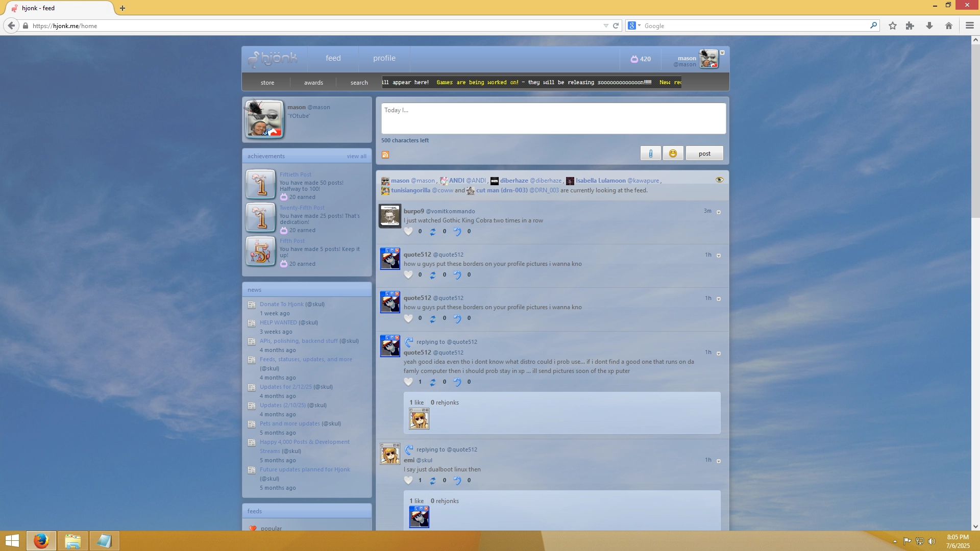This screenshot has height=551, width=980.
Task: Click the Firefox bookmark star icon
Action: (x=892, y=26)
